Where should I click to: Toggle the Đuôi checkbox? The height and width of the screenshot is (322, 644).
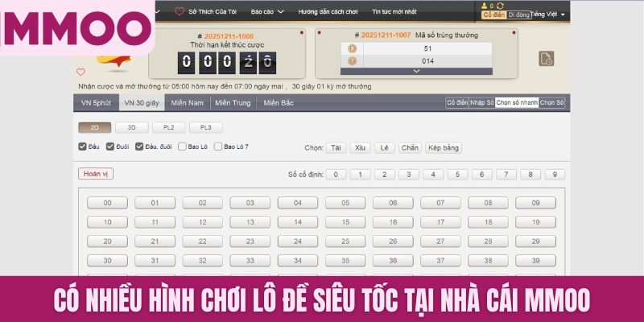[109, 147]
